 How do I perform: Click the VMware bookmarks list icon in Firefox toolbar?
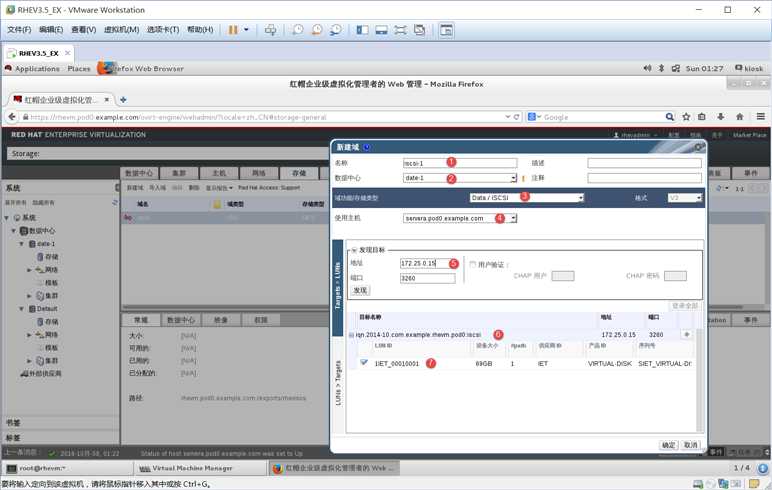point(702,117)
